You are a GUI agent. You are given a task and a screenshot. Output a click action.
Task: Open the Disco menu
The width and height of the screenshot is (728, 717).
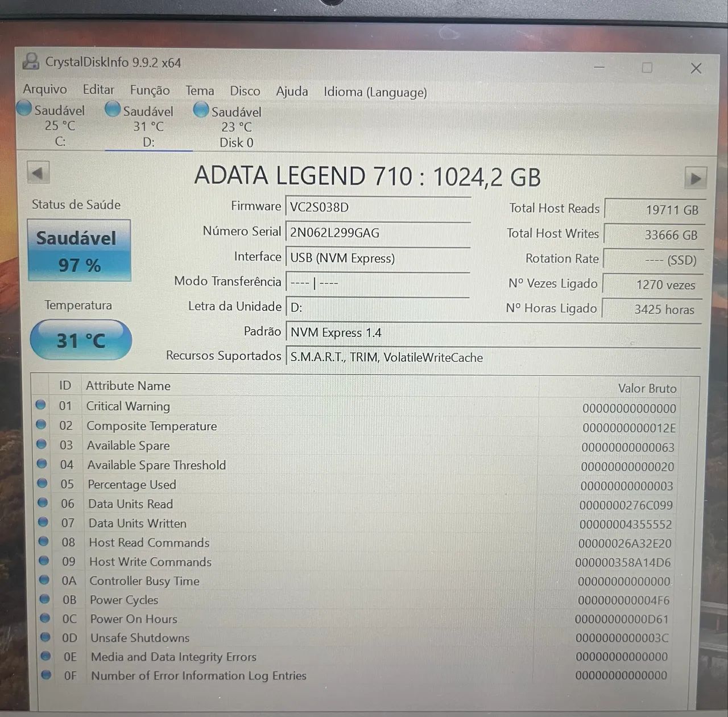pyautogui.click(x=245, y=91)
